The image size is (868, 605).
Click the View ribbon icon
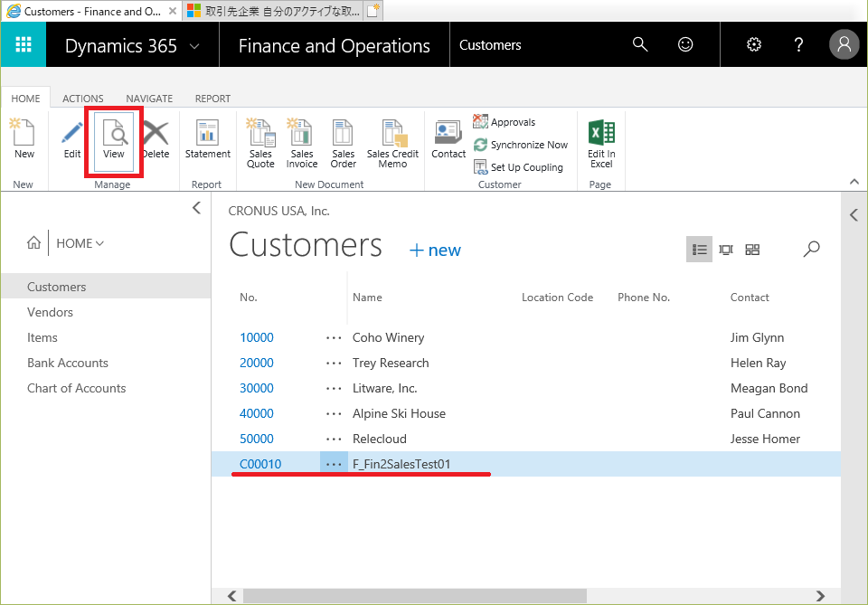tap(114, 141)
